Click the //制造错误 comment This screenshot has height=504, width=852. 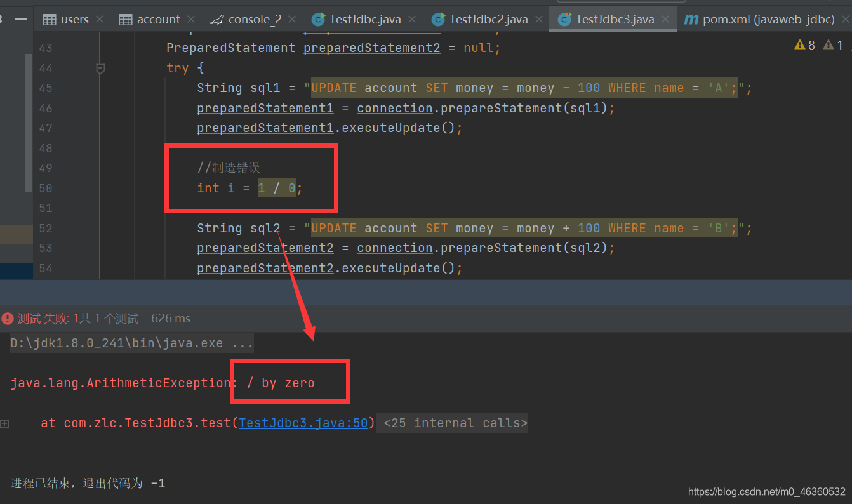click(x=229, y=168)
